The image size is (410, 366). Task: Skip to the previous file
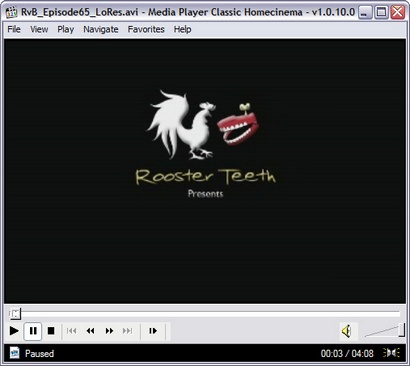pos(71,331)
